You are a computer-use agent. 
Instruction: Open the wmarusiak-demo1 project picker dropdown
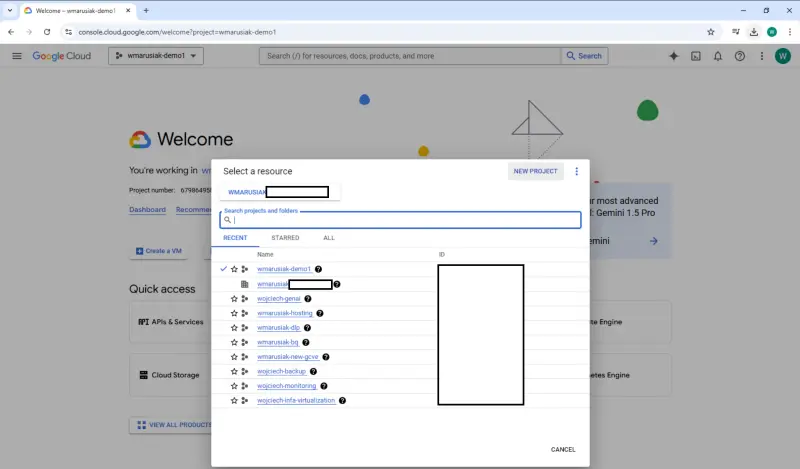(156, 56)
